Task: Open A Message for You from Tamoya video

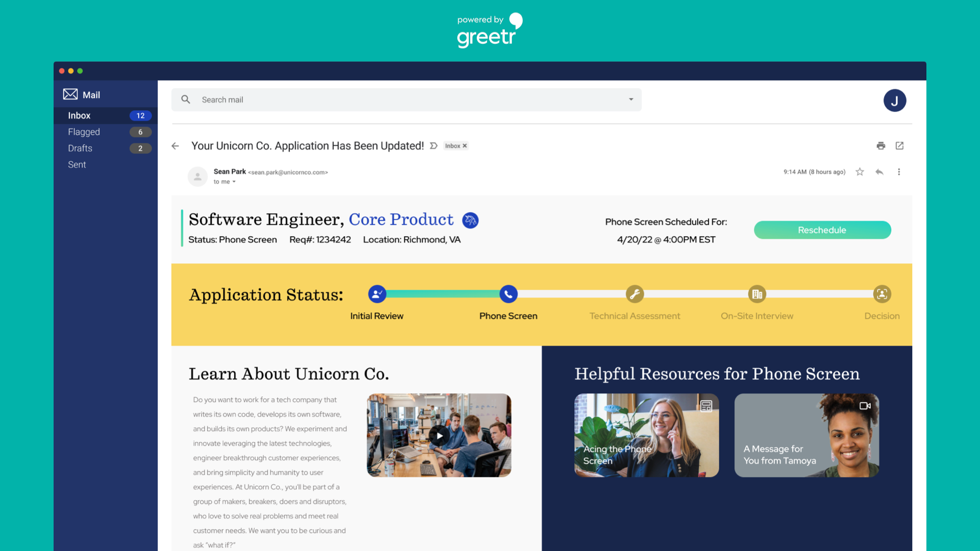Action: [x=806, y=435]
